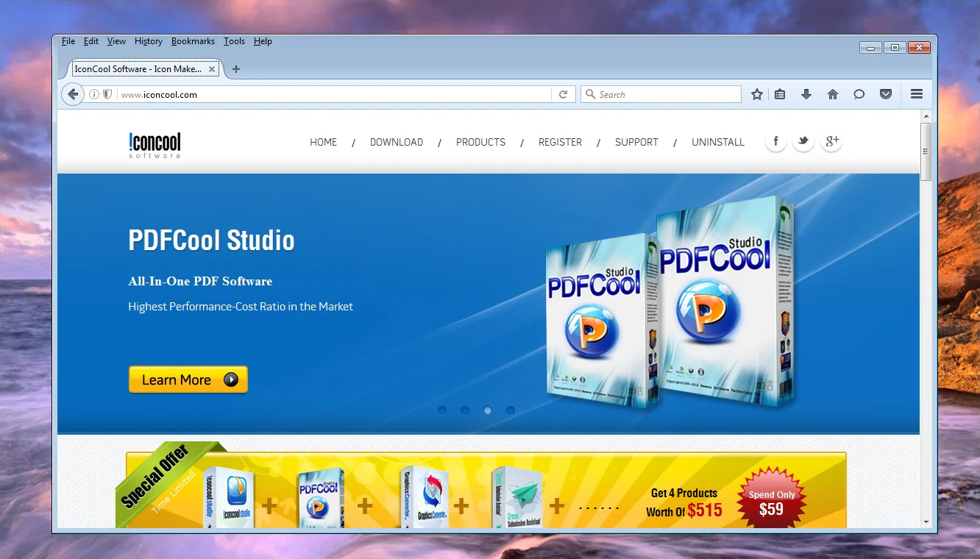Click the 'Highest Performance-Cost Ratio in the Market' text
980x559 pixels.
241,306
